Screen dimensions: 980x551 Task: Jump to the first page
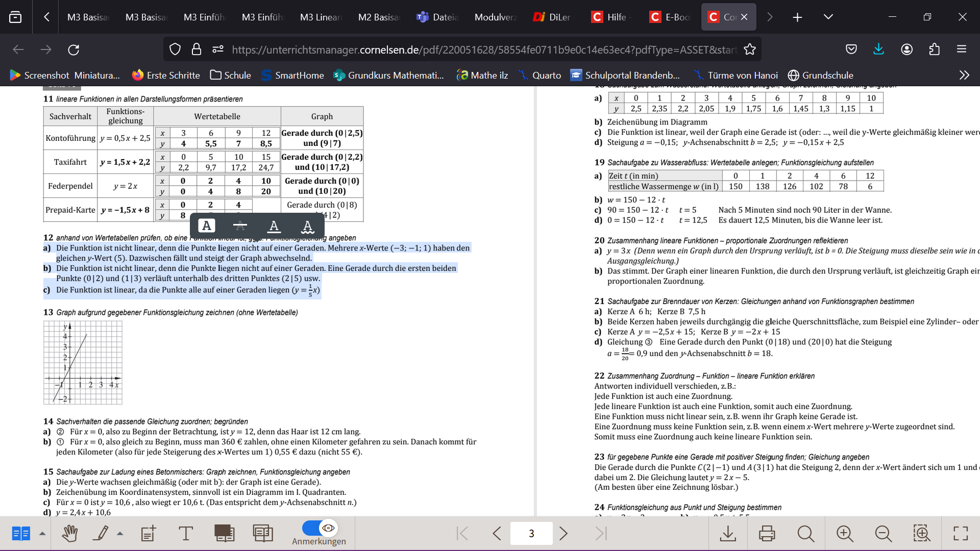click(x=462, y=534)
